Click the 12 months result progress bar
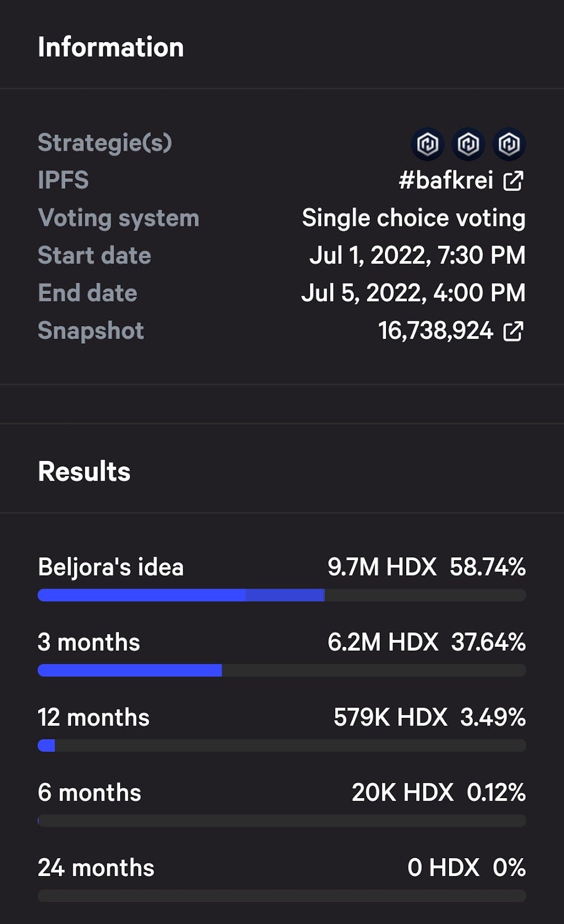The image size is (564, 924). pos(281,746)
